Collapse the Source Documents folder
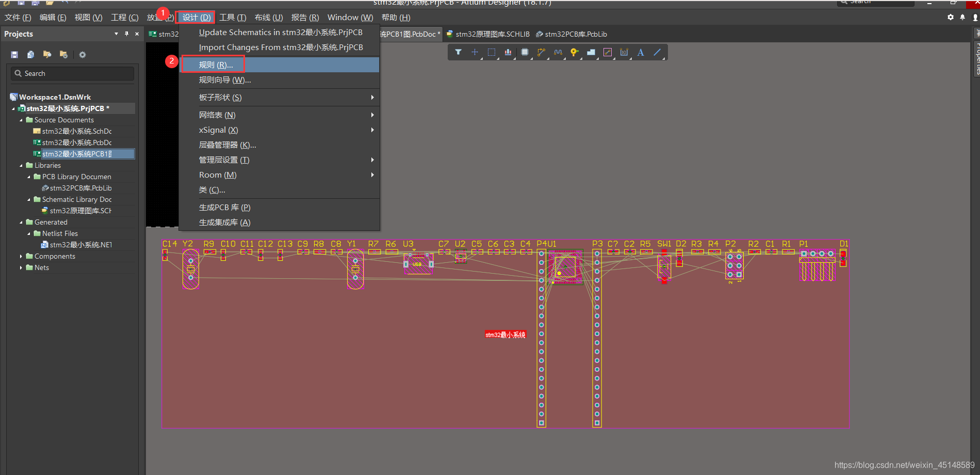 click(x=21, y=120)
